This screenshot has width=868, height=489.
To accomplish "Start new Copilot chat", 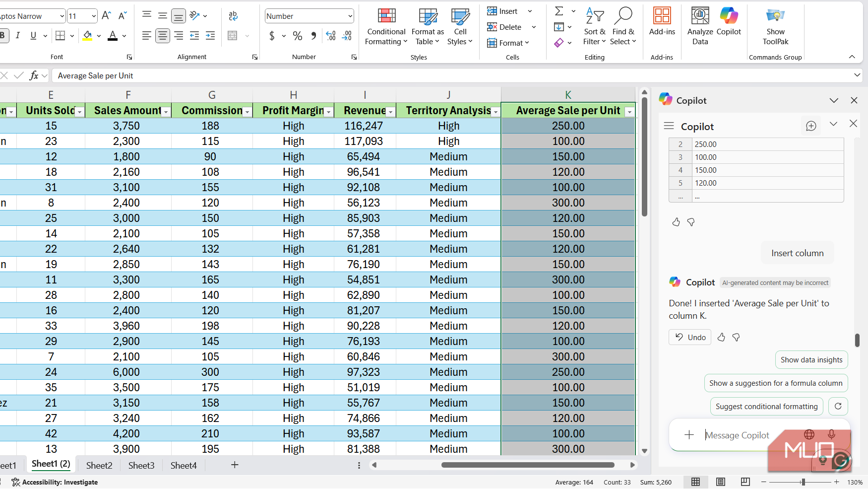I will (x=811, y=126).
